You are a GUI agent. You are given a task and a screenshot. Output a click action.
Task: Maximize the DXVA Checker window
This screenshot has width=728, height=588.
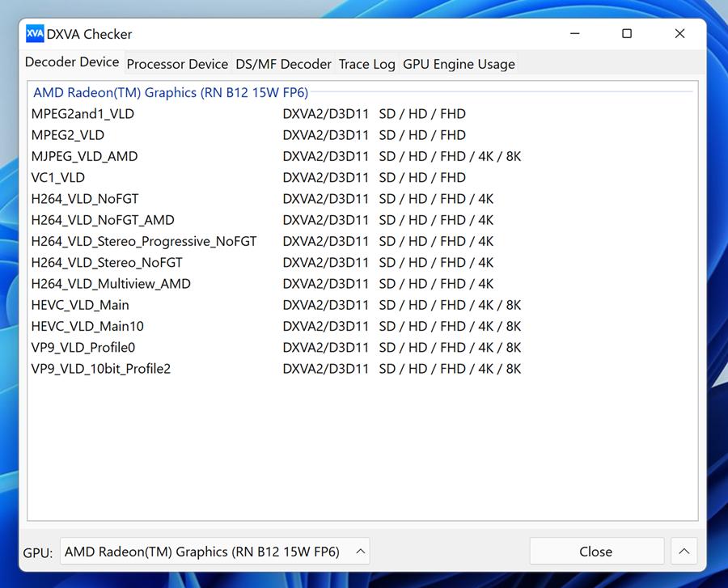coord(627,34)
